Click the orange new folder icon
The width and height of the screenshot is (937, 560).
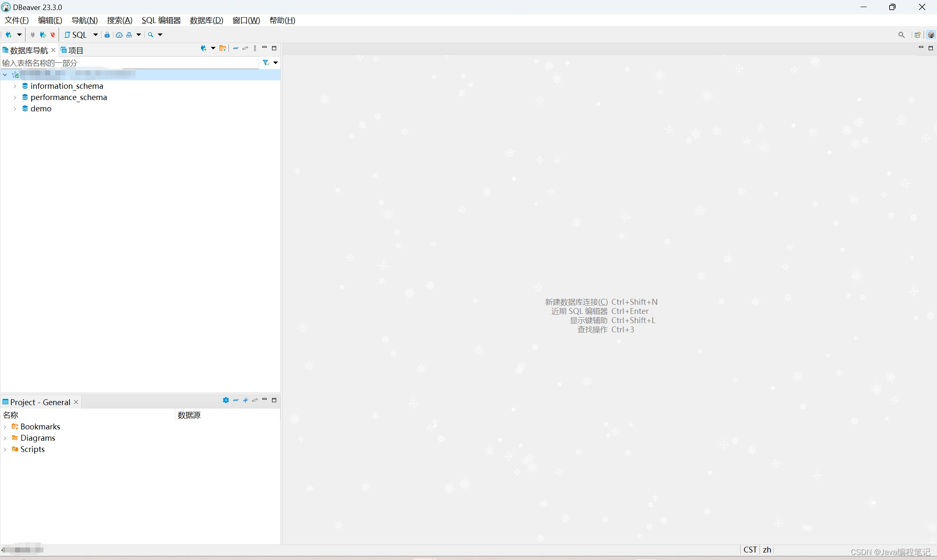[x=223, y=49]
